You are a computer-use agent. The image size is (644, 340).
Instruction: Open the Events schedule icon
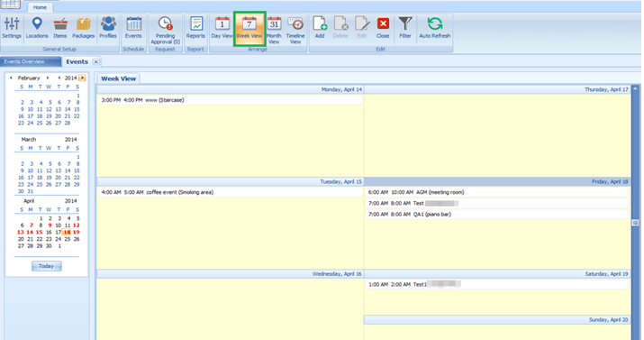pos(133,28)
